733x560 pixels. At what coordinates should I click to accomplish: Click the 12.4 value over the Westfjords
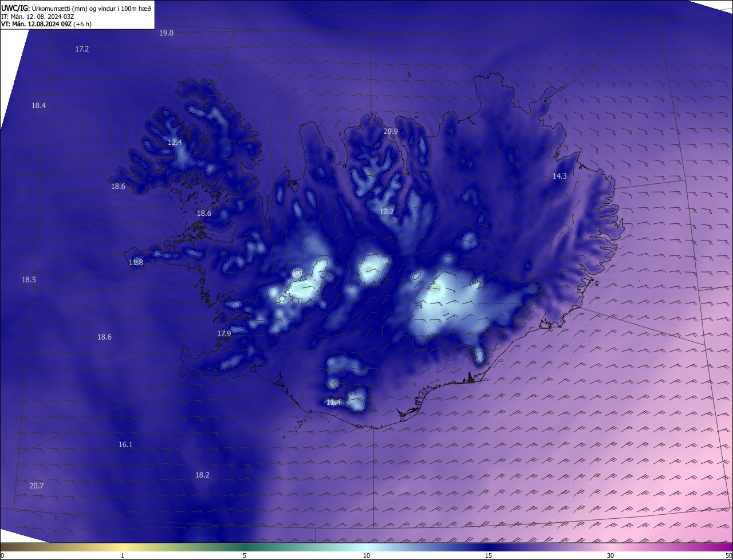[x=175, y=143]
